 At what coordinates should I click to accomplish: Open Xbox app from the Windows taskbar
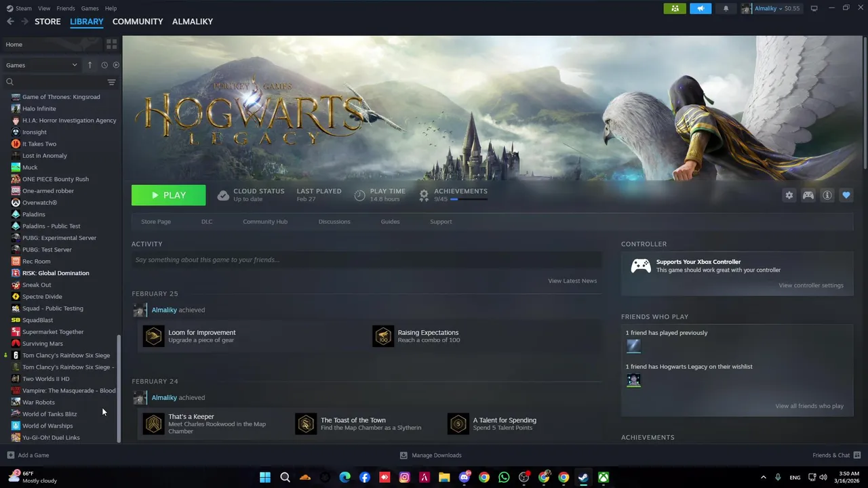click(x=603, y=477)
